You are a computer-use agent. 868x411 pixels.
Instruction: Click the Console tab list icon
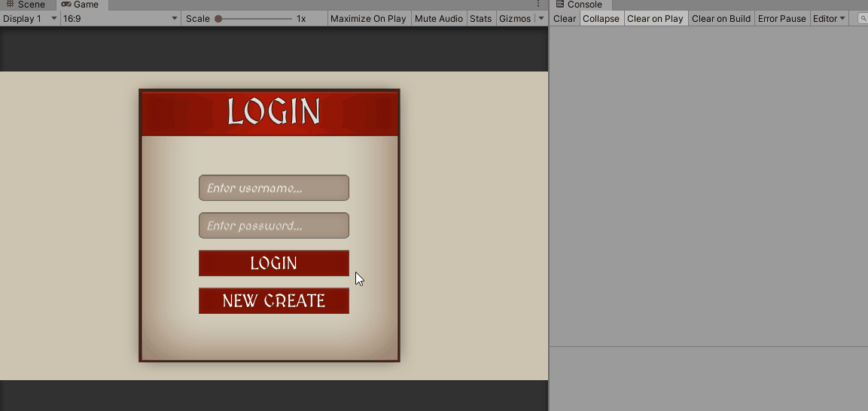[x=559, y=5]
